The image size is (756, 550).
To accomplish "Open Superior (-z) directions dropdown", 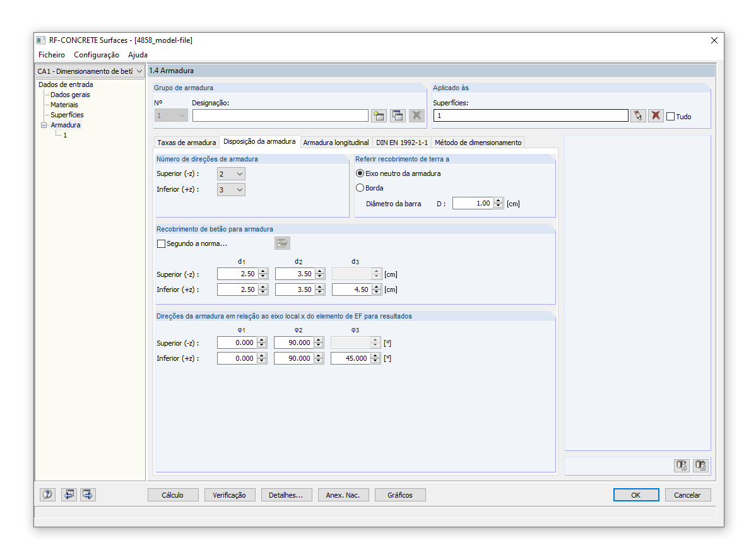I will click(x=231, y=174).
